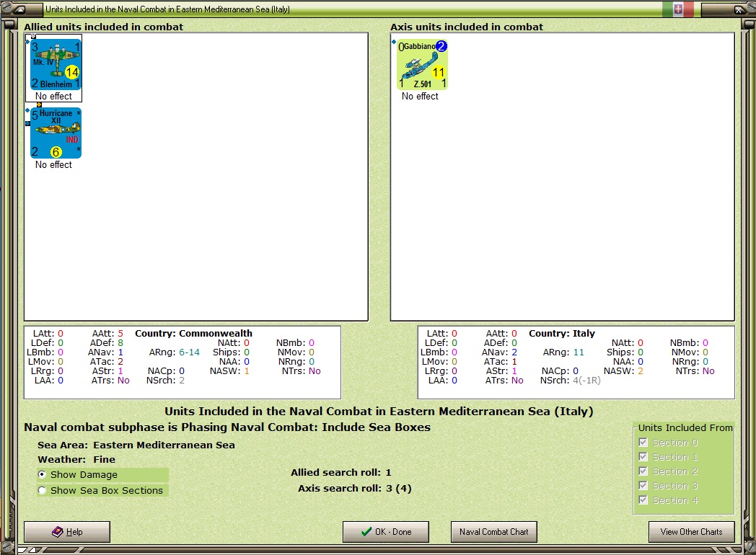Image resolution: width=756 pixels, height=555 pixels.
Task: Select the Hurricane XII fighter unit
Action: [56, 133]
